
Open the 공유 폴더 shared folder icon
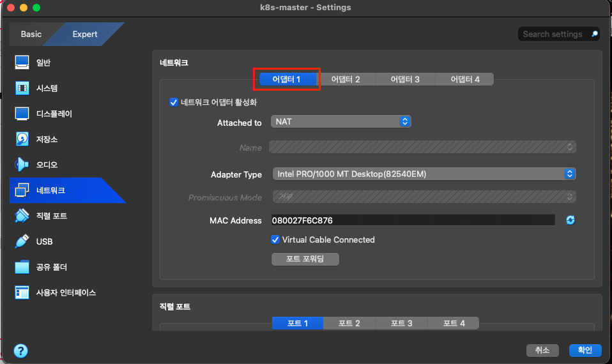22,267
